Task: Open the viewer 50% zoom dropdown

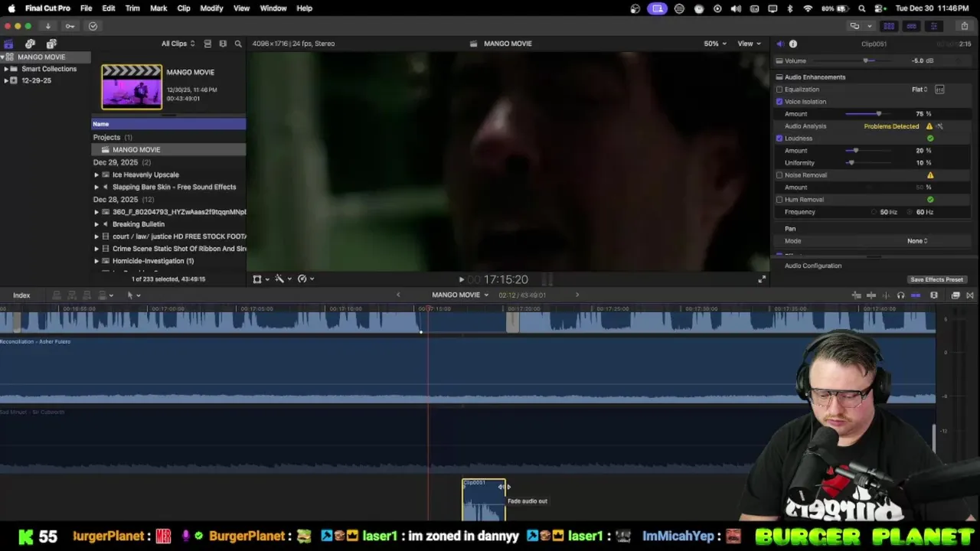Action: point(715,44)
